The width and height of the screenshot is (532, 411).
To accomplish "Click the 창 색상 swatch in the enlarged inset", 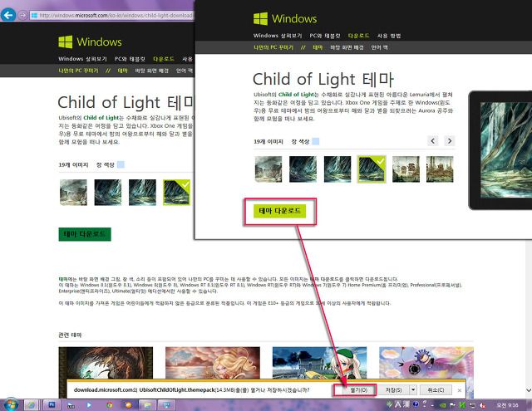I will click(316, 141).
